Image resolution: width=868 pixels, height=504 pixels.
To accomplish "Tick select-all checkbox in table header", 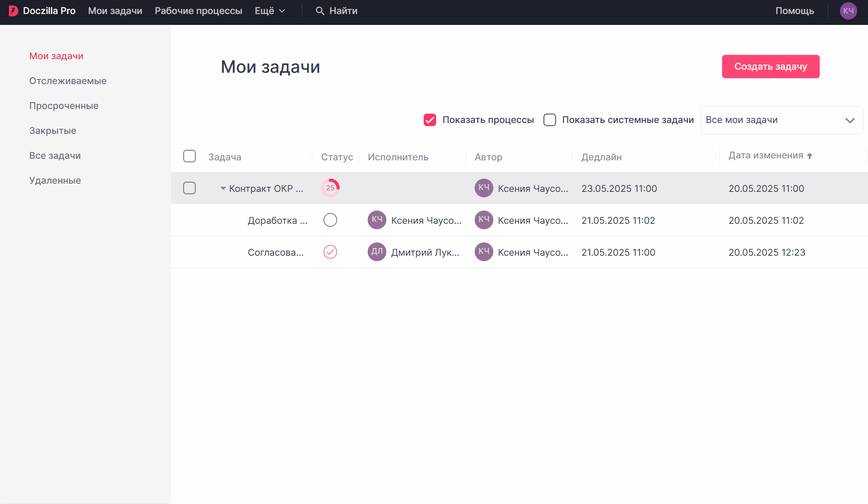I will pos(189,156).
